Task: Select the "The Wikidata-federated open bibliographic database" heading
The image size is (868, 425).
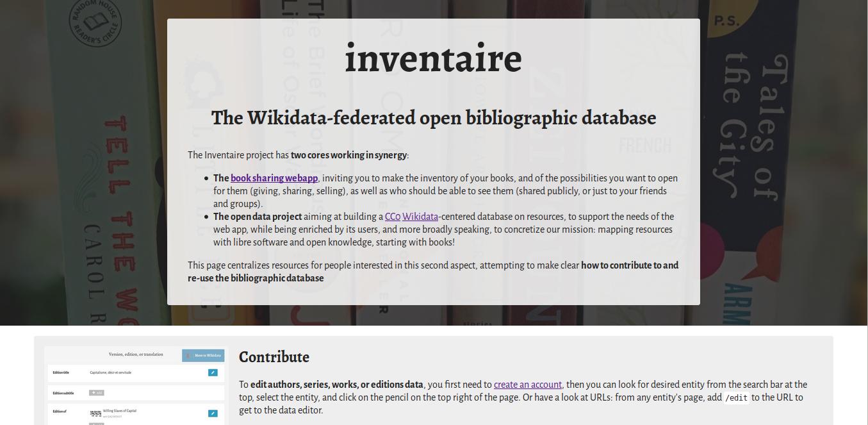Action: pyautogui.click(x=434, y=118)
